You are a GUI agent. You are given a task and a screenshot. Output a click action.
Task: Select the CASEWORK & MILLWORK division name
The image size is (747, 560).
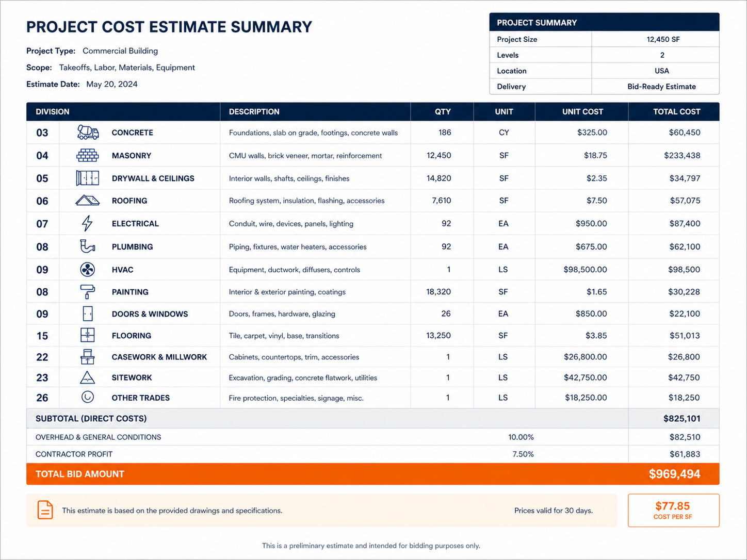159,357
